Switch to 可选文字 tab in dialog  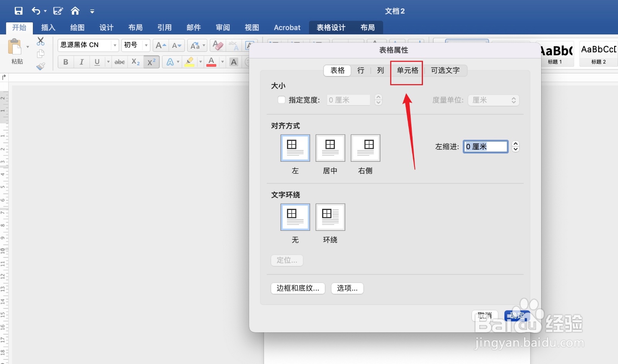pos(445,70)
